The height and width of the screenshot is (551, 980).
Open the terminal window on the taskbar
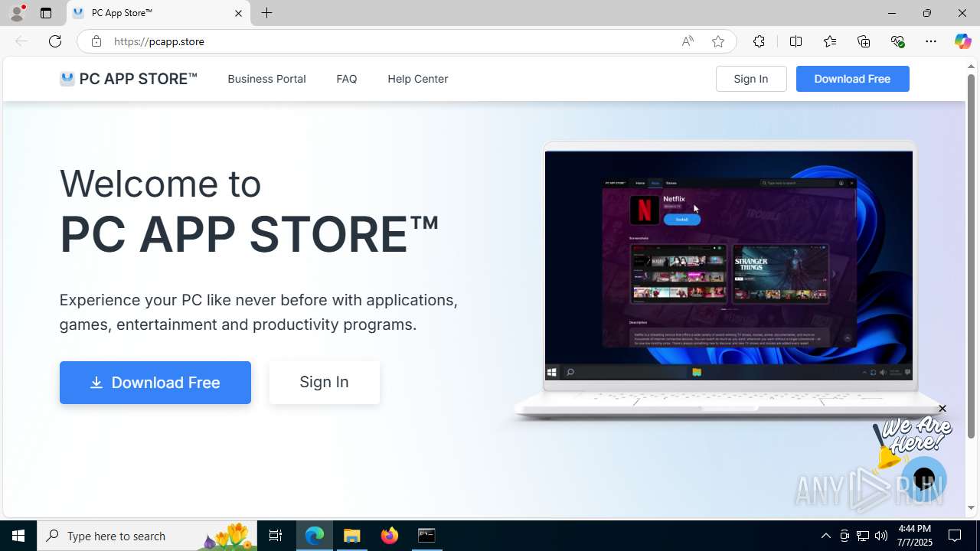pos(426,536)
